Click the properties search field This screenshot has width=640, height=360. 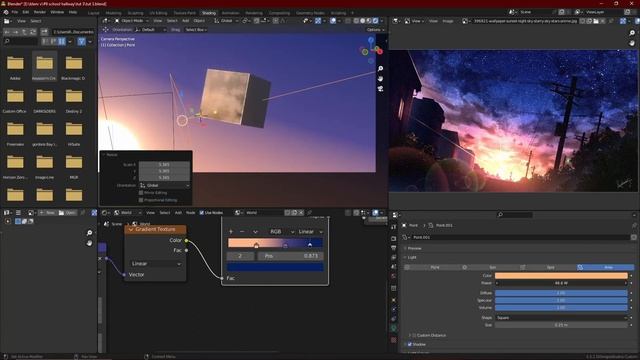pyautogui.click(x=515, y=215)
